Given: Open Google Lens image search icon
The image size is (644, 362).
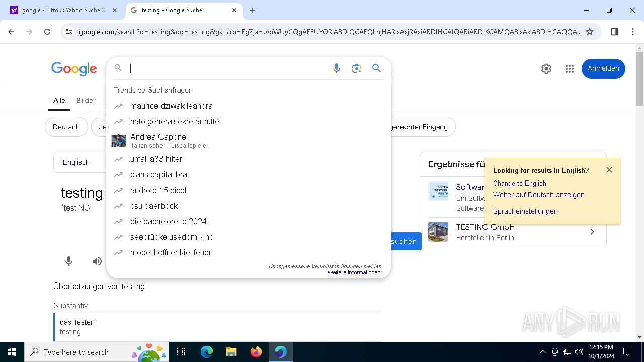Looking at the screenshot, I should click(357, 68).
